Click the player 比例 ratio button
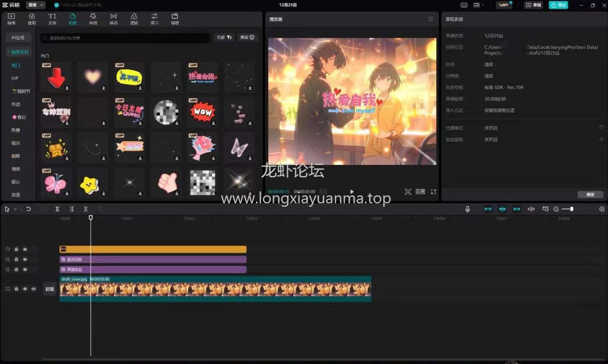Image resolution: width=608 pixels, height=364 pixels. click(421, 192)
